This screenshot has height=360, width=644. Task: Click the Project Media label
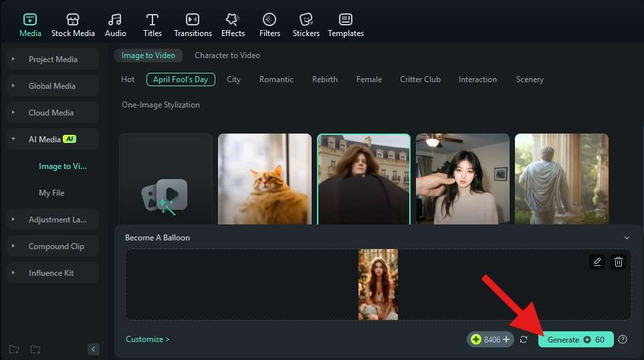pyautogui.click(x=53, y=59)
